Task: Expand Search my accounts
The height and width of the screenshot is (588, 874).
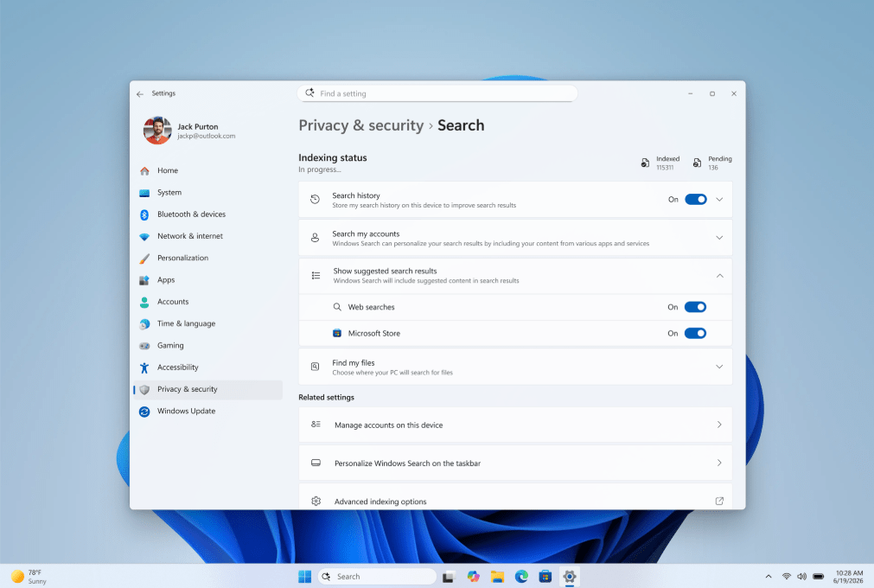Action: 719,238
